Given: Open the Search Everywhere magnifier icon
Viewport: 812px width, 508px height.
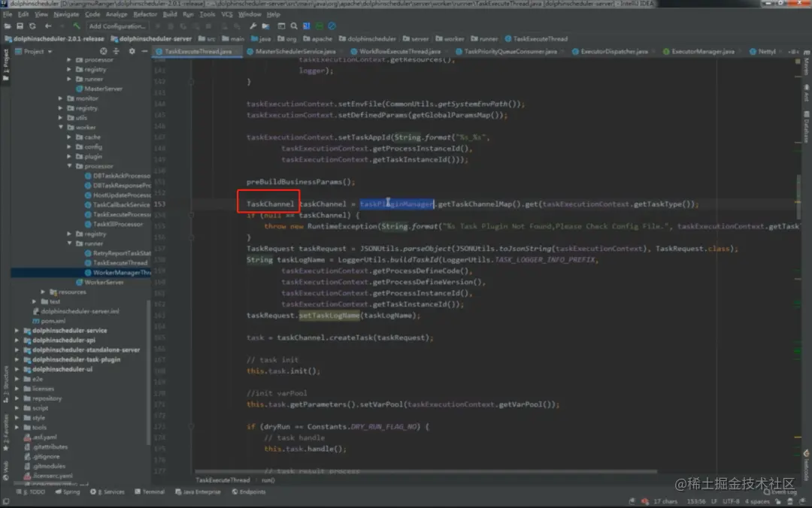Looking at the screenshot, I should click(x=294, y=26).
